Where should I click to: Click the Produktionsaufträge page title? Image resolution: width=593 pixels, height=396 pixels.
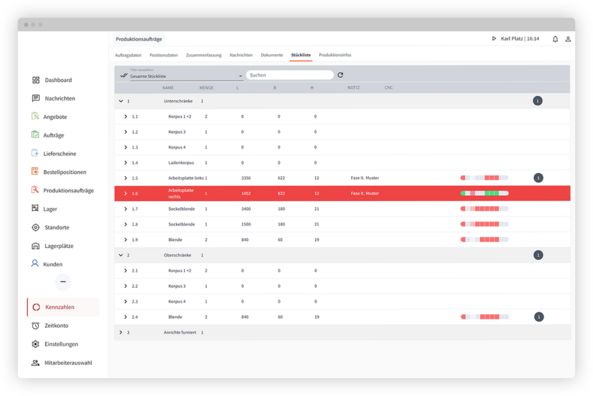139,39
